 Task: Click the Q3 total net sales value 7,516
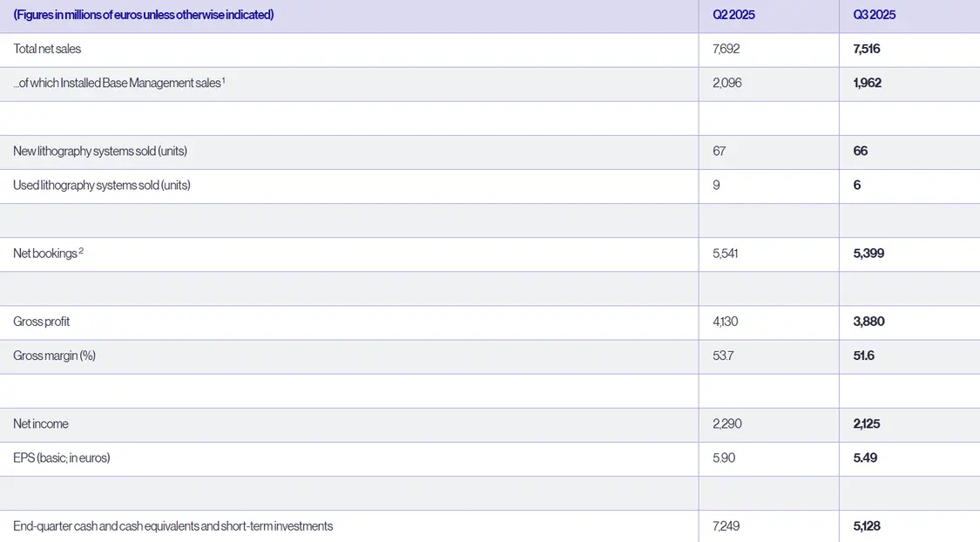[x=867, y=49]
